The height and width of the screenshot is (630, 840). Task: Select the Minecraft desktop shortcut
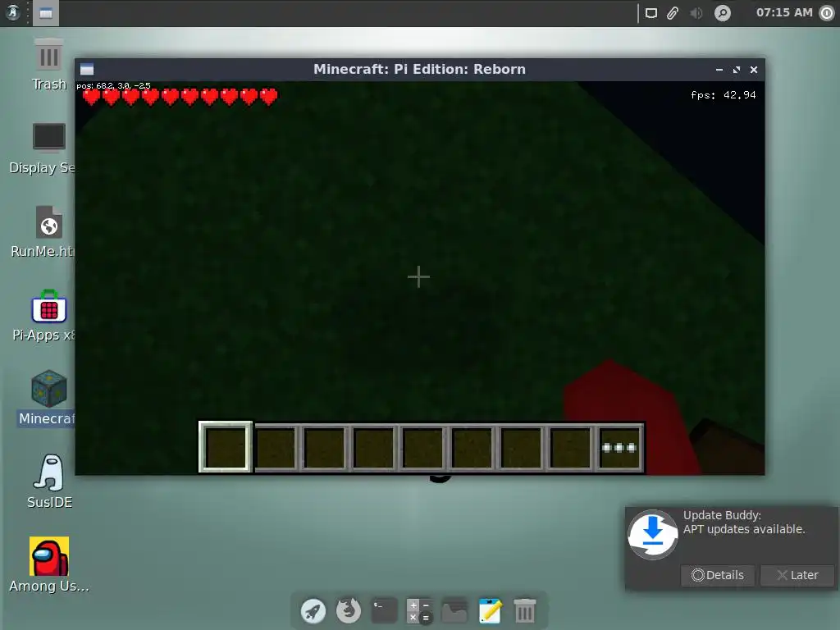48,388
